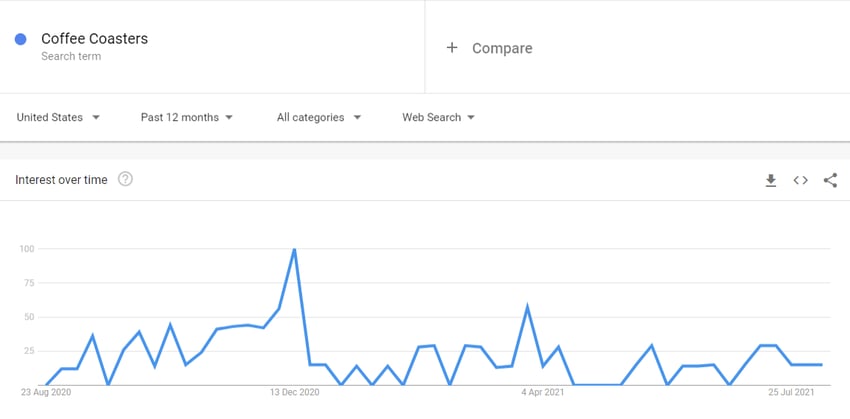
Task: Click the Interest over time heading
Action: click(61, 180)
